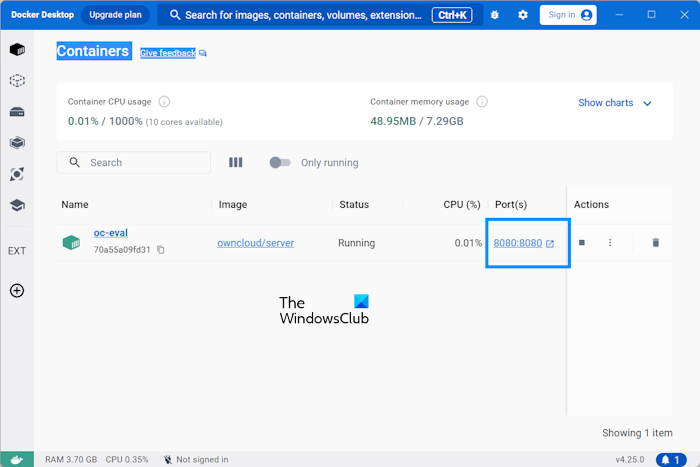Viewport: 700px width, 467px height.
Task: Click the CPU usage info icon
Action: tap(164, 102)
